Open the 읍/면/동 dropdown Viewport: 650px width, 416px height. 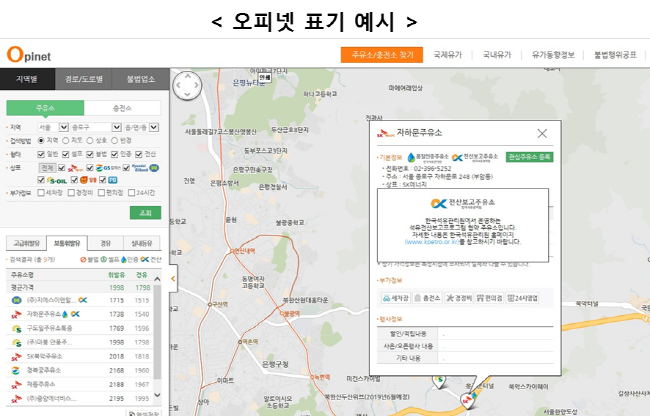coord(141,127)
